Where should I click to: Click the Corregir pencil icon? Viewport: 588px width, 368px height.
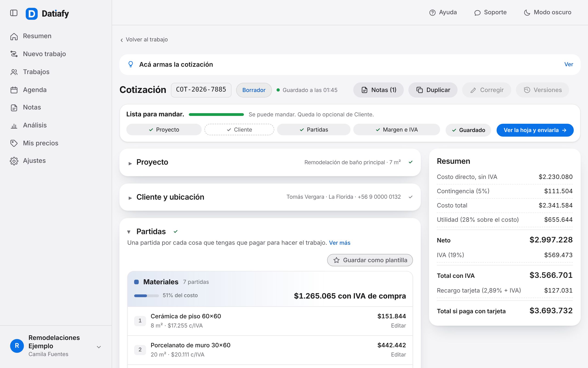coord(473,90)
